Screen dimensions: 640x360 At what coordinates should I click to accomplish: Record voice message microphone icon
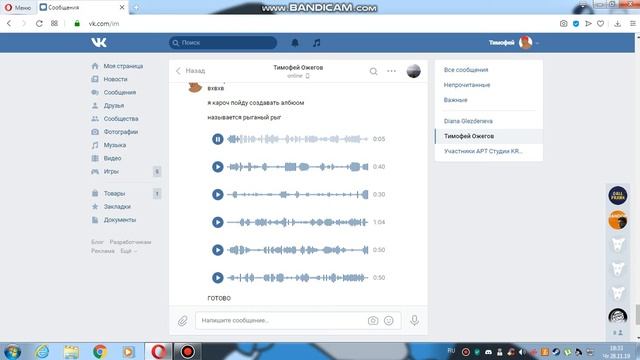pos(414,320)
